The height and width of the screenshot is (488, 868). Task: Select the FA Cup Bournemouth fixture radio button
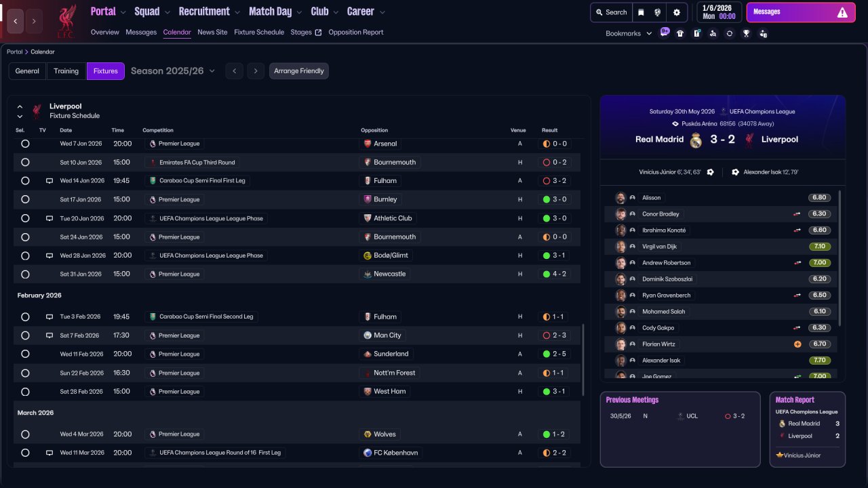(25, 163)
